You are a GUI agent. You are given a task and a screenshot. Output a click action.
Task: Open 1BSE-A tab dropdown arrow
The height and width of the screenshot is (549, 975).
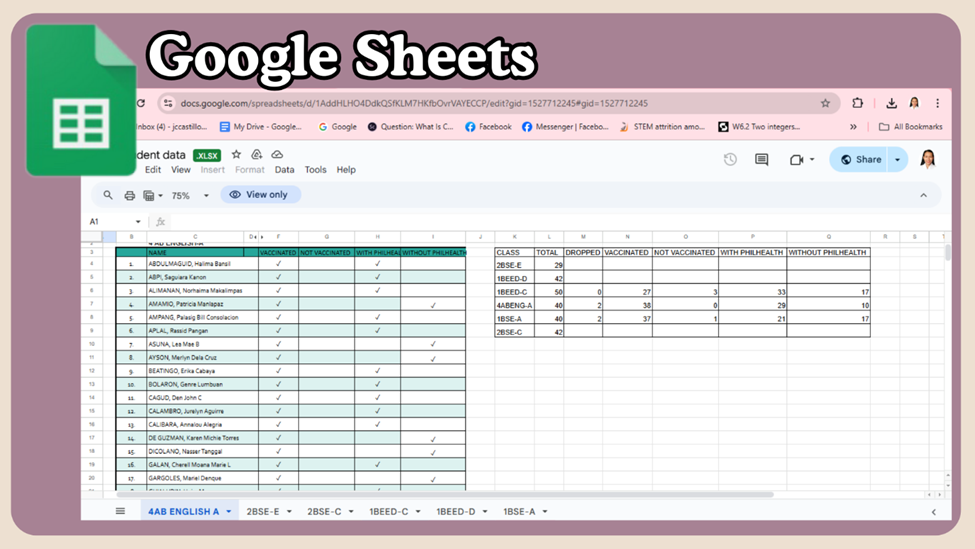545,512
